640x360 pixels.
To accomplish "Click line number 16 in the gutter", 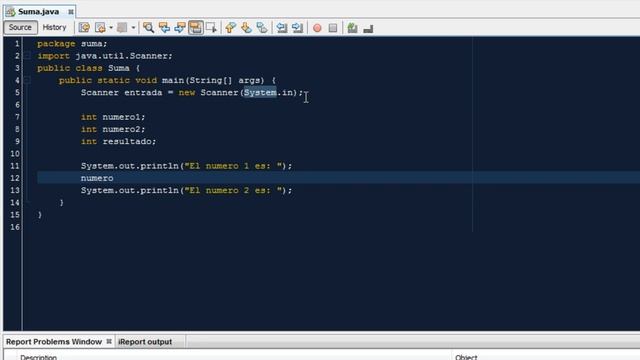I will (x=15, y=227).
